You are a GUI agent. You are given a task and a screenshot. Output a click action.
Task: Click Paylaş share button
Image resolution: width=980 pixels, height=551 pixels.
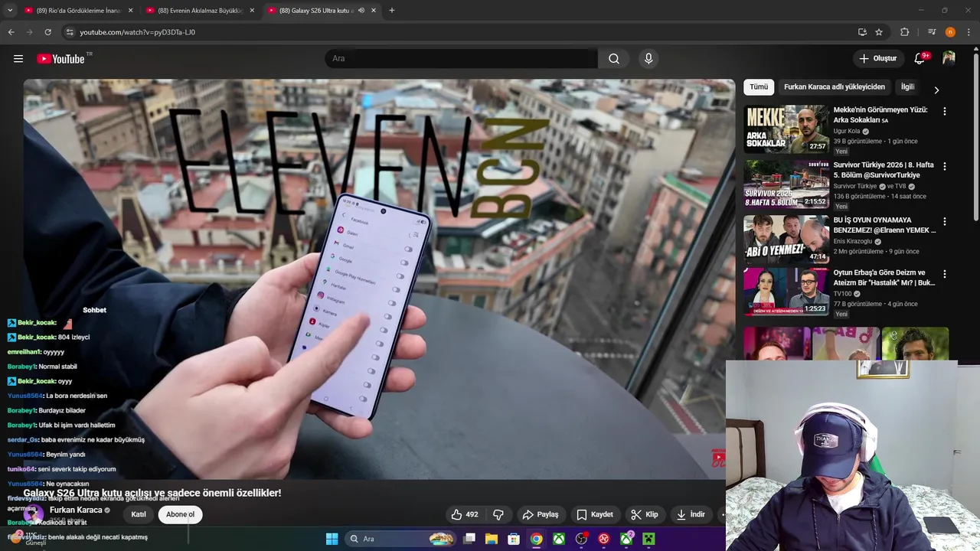click(541, 514)
